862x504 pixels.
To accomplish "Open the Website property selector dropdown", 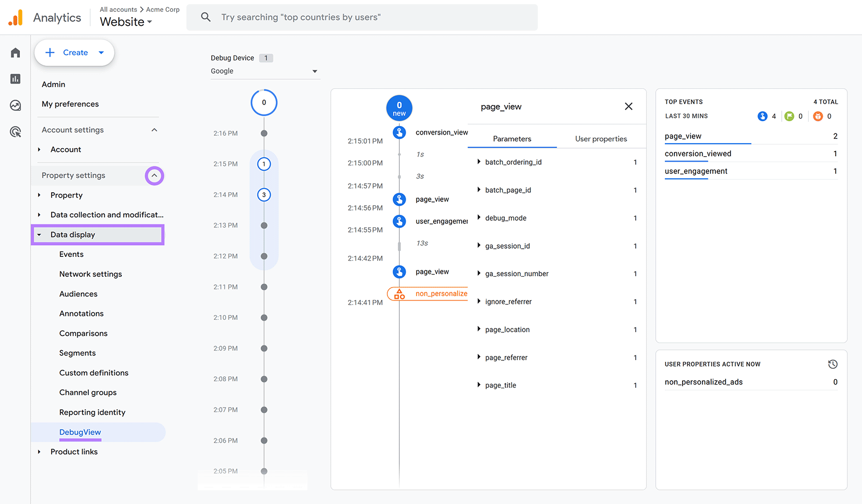I will click(x=126, y=22).
